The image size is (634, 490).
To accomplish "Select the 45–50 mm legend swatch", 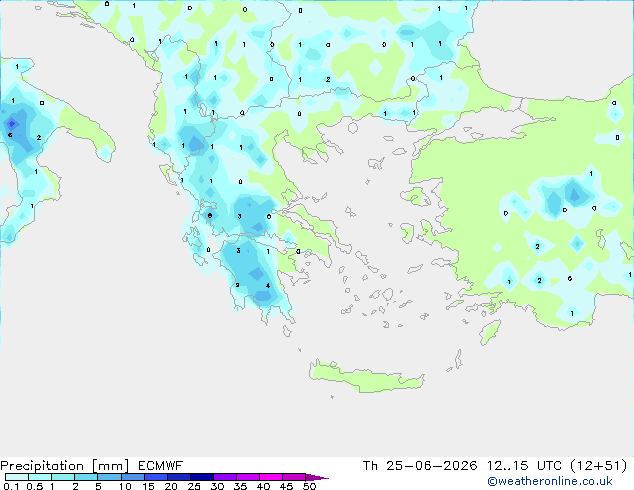I will pos(294,477).
